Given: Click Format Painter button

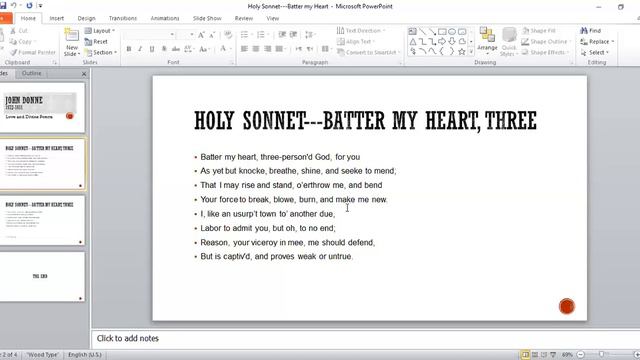Looking at the screenshot, I should pyautogui.click(x=33, y=52).
